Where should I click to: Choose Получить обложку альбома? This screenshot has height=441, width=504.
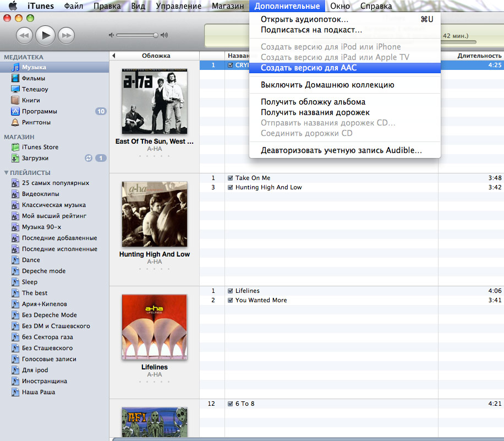344,102
